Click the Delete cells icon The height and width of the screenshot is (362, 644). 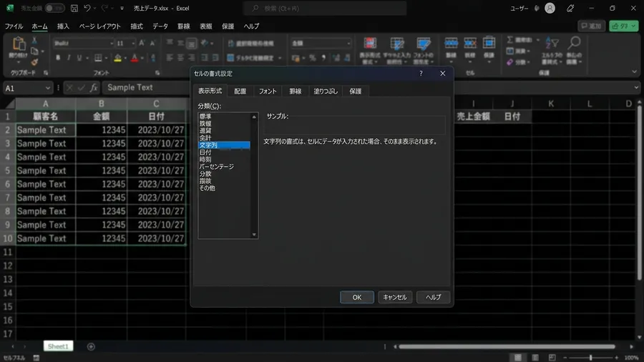pos(470,43)
